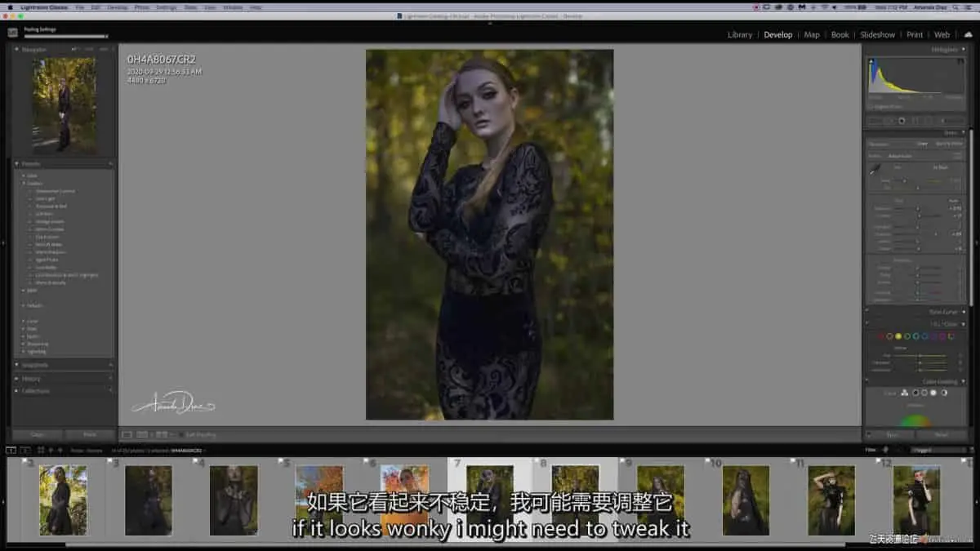This screenshot has height=551, width=980.
Task: Click the 3-way view icon in Color Grading
Action: [905, 393]
